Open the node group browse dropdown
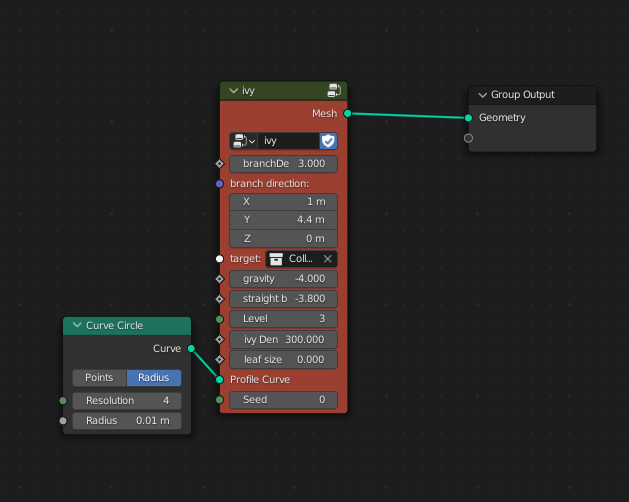The width and height of the screenshot is (629, 502). (244, 141)
